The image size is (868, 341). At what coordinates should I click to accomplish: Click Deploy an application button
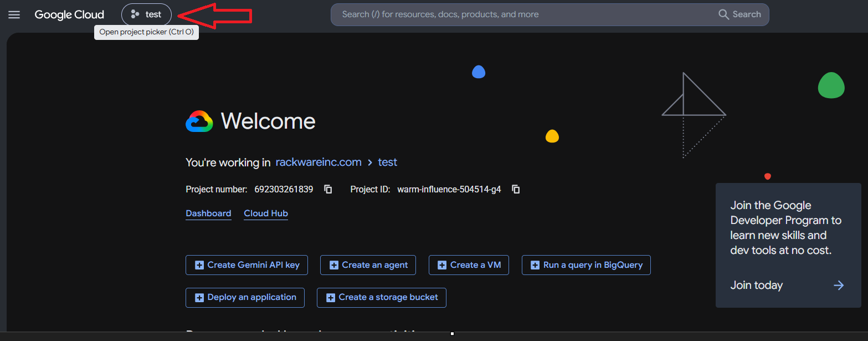[245, 297]
